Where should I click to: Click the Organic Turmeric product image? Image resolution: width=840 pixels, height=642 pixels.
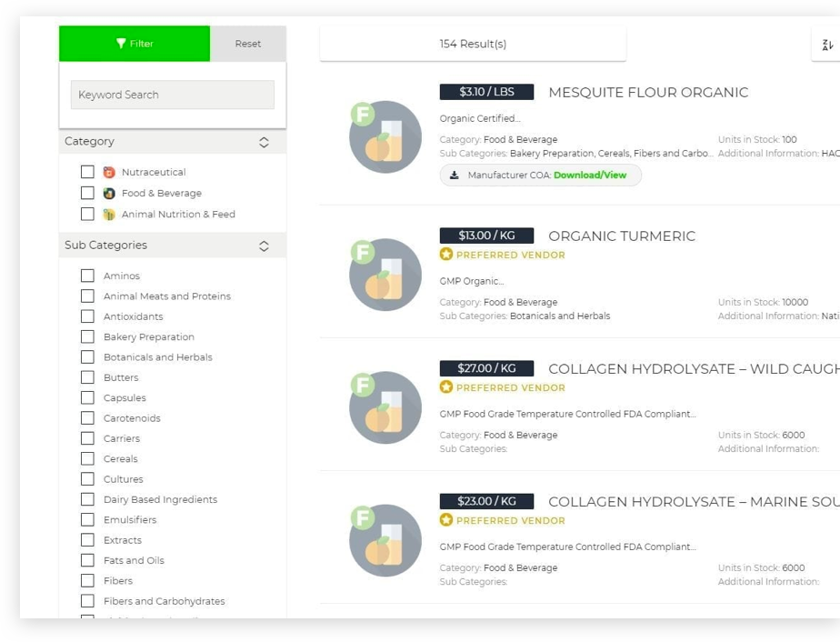point(385,275)
